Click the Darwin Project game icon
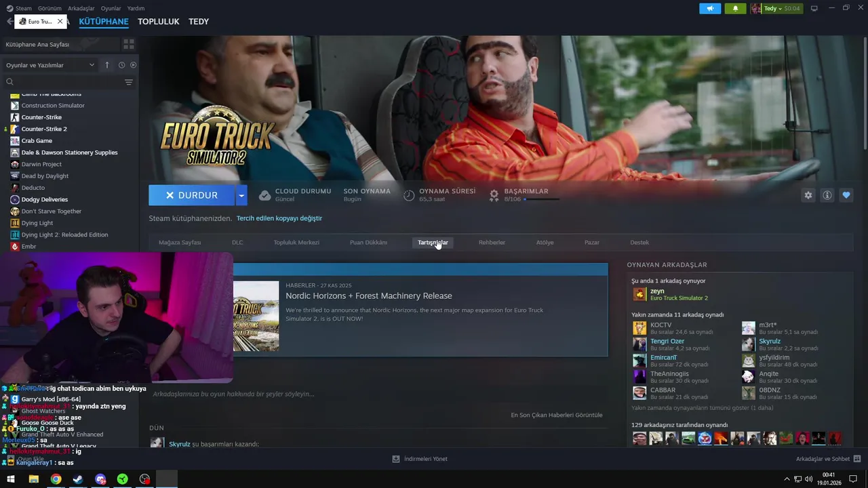 pyautogui.click(x=15, y=164)
